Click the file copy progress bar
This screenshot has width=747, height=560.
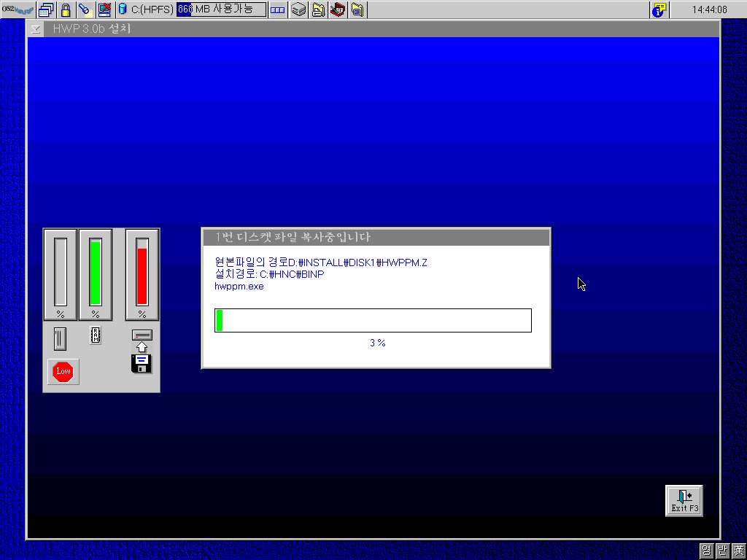pos(373,321)
